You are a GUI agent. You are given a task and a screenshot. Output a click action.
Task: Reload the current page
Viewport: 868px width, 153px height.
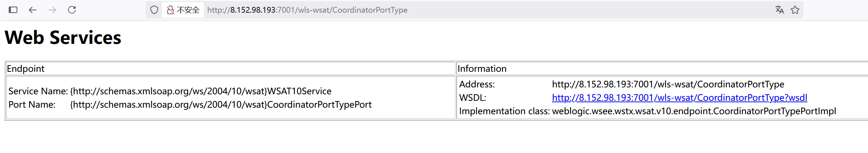[72, 10]
